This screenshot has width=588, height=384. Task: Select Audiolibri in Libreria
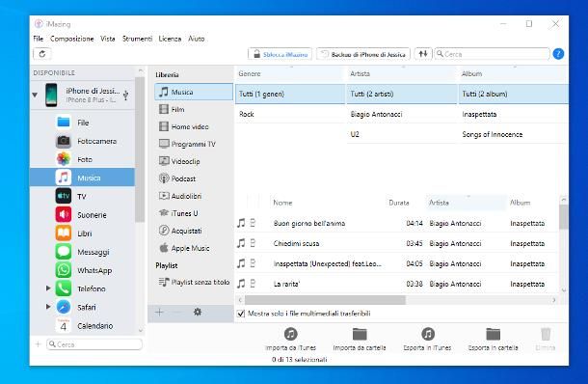(194, 196)
